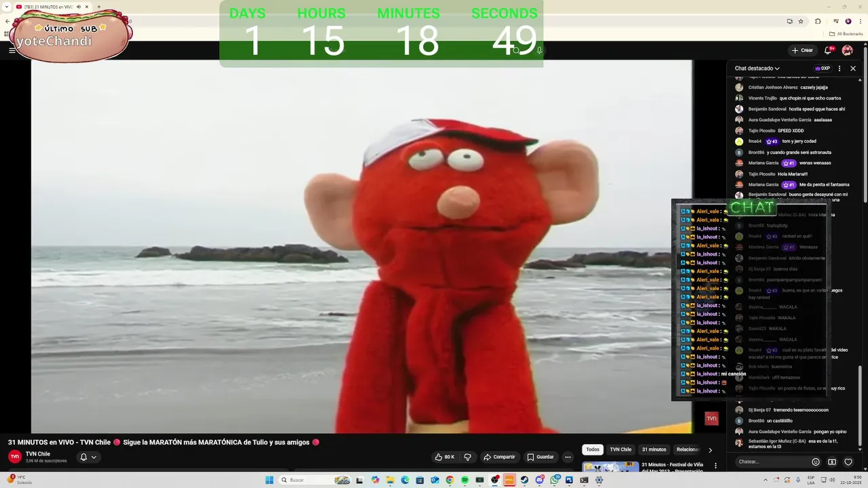This screenshot has height=488, width=868.
Task: Open Chrome from taskbar
Action: (450, 480)
